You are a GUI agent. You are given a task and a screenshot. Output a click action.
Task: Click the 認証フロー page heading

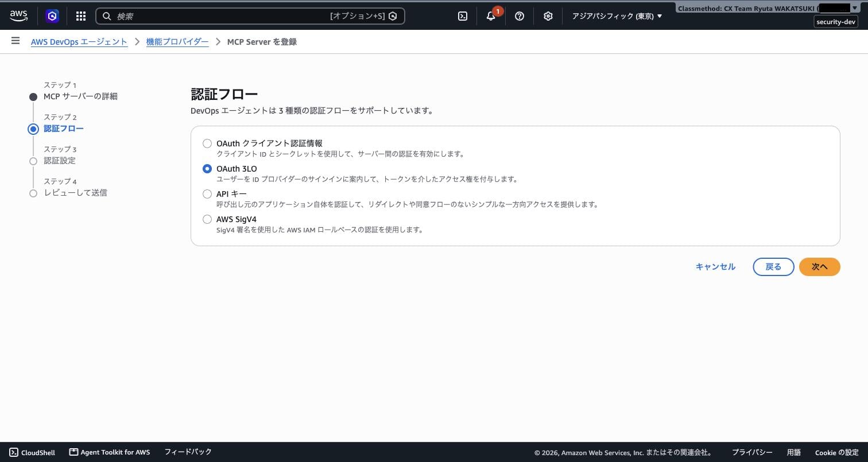[224, 94]
